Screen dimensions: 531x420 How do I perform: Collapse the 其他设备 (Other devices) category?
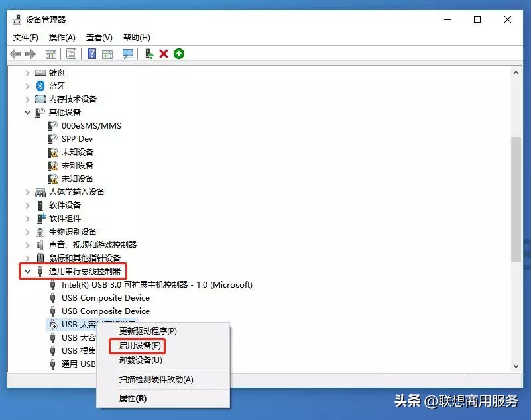tap(27, 112)
